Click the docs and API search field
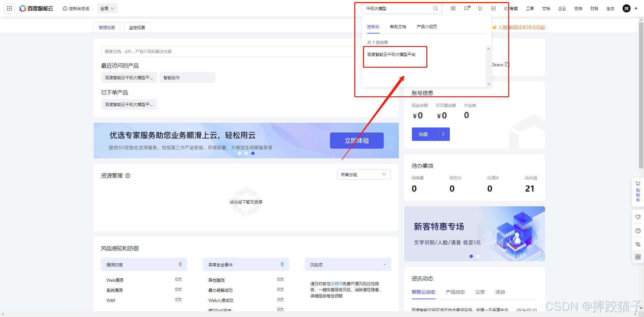Screen dimensions: 644x317 pyautogui.click(x=231, y=51)
